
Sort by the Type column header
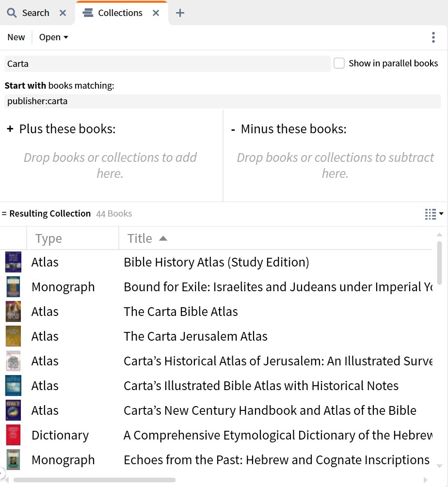[x=48, y=238]
